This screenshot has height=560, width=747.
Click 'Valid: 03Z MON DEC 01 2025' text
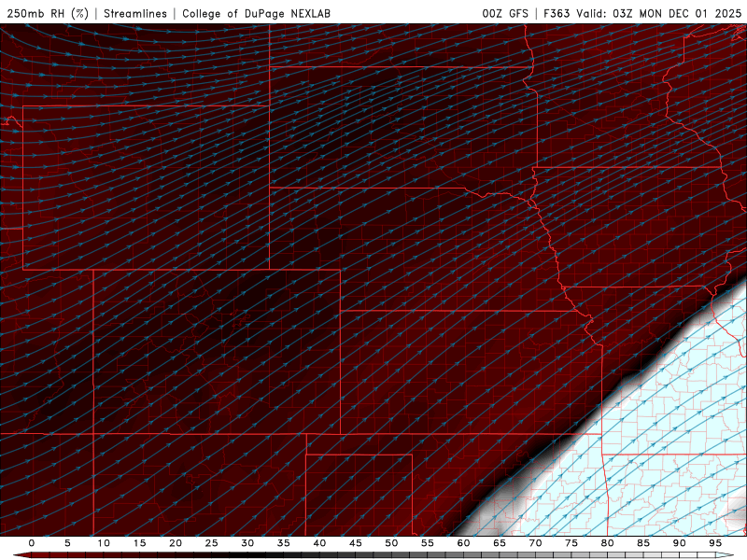pyautogui.click(x=659, y=14)
